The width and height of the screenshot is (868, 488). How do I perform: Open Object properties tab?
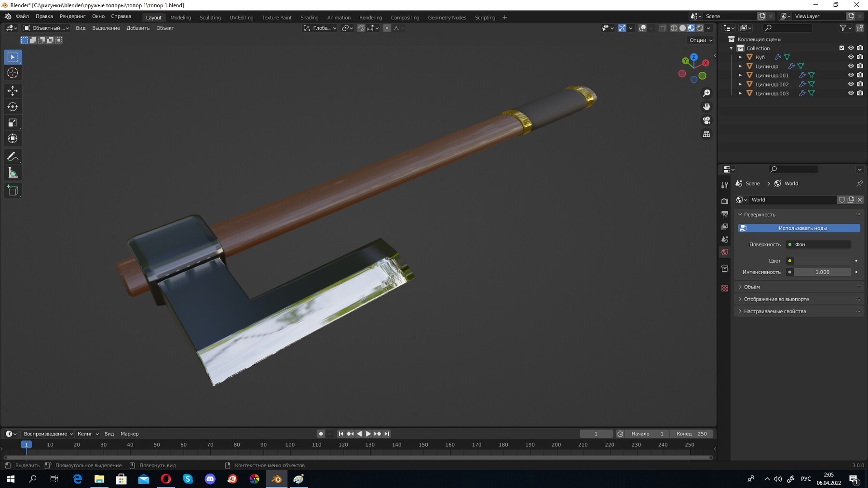(725, 268)
